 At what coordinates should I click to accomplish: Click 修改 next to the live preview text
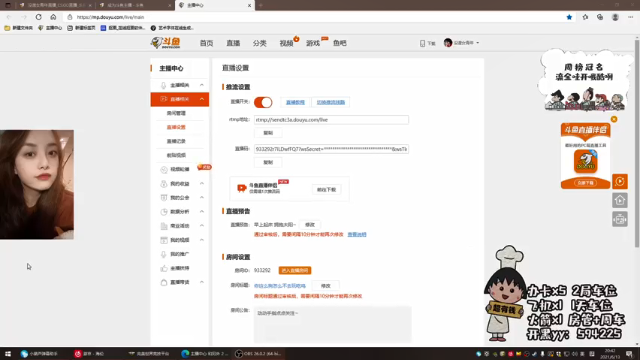click(310, 225)
